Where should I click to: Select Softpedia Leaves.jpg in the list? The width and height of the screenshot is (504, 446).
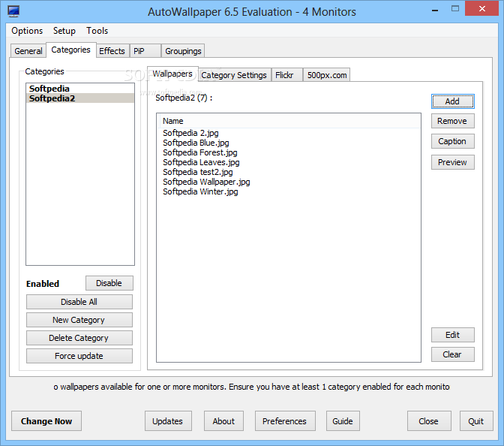201,162
